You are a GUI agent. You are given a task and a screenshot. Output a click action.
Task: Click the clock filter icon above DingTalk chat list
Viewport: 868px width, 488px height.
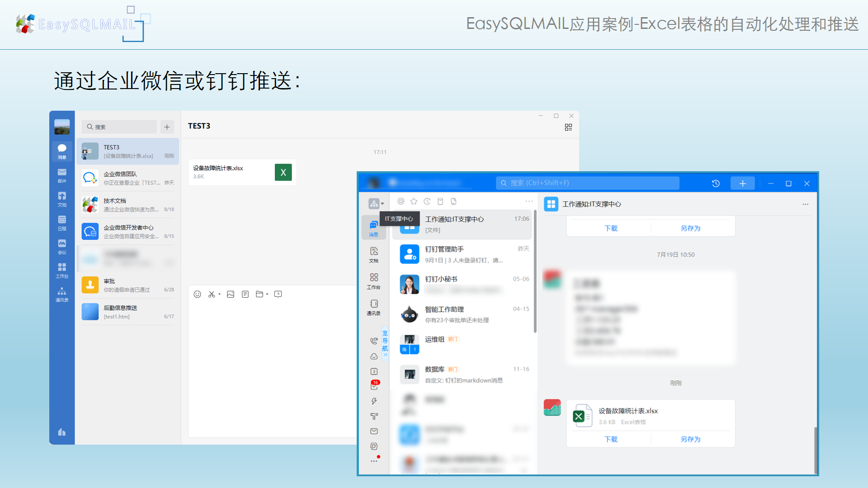pos(427,202)
